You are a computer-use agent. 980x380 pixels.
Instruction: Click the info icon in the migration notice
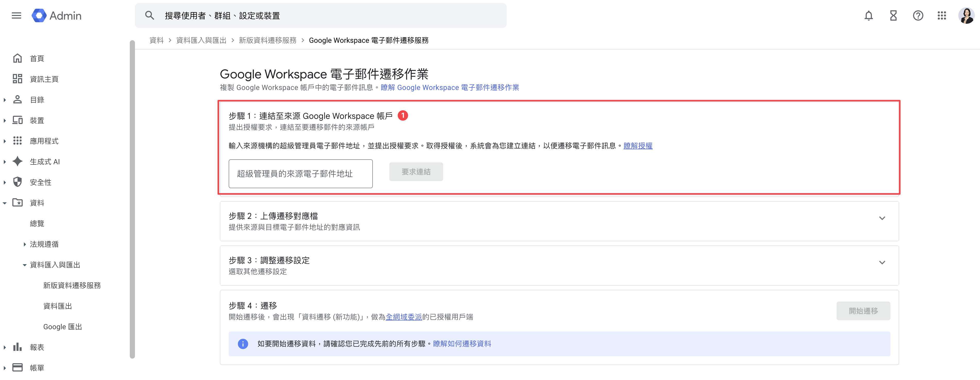[x=243, y=344]
